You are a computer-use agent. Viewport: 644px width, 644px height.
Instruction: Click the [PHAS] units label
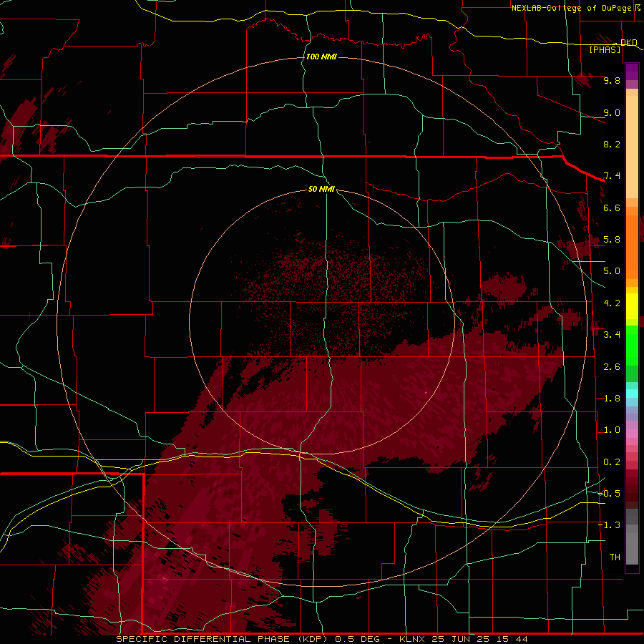(x=605, y=49)
